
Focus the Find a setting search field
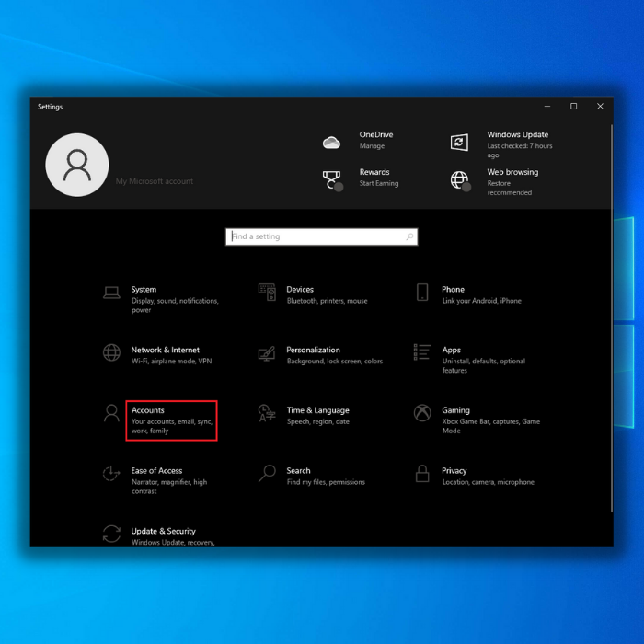tap(322, 236)
